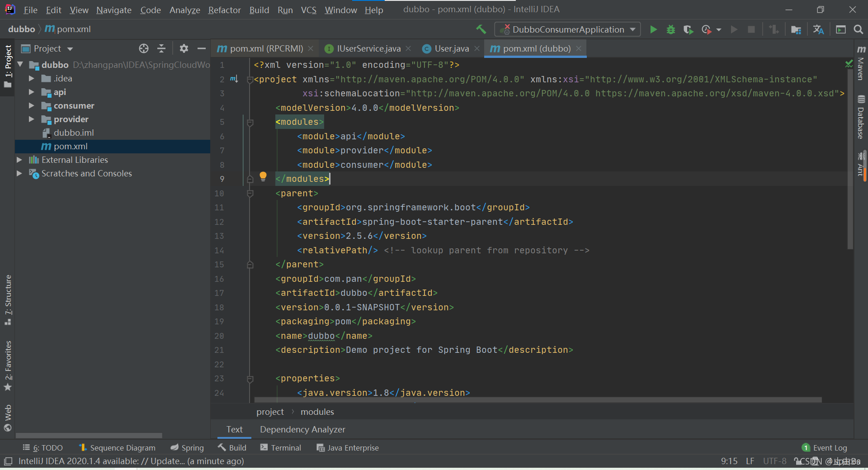Click the Build Project hammer icon
Viewport: 868px width, 470px height.
tap(481, 29)
